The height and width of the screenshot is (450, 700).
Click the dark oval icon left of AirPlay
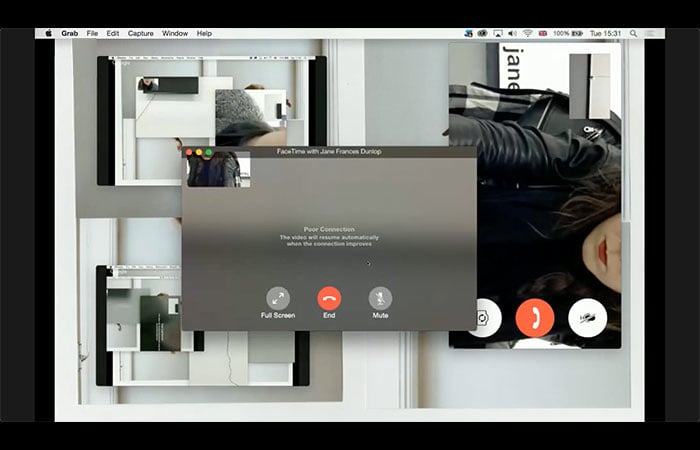[x=483, y=33]
